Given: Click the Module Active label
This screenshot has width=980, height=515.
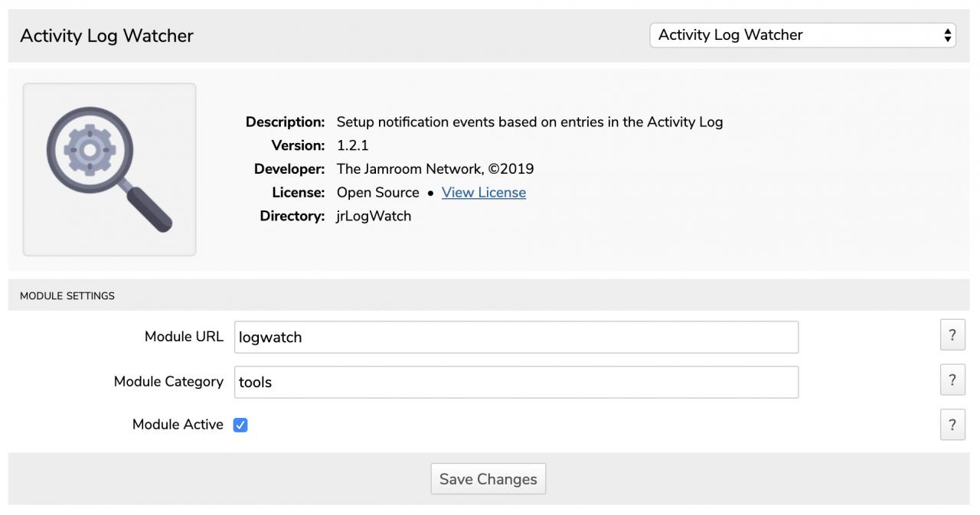Looking at the screenshot, I should pyautogui.click(x=178, y=425).
